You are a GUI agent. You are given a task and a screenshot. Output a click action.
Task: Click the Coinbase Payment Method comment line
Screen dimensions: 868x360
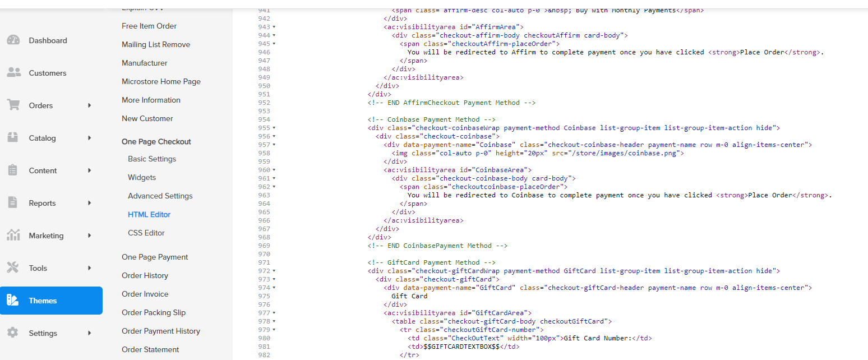tap(431, 119)
